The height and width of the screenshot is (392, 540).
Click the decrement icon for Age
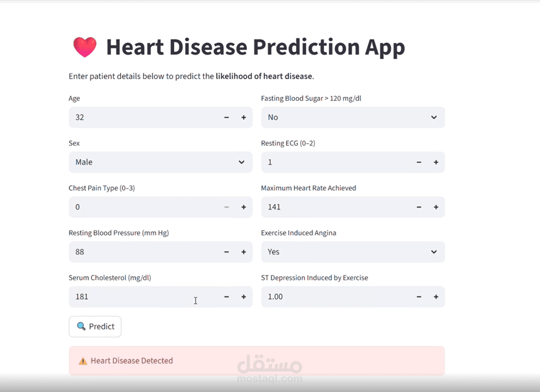point(226,117)
